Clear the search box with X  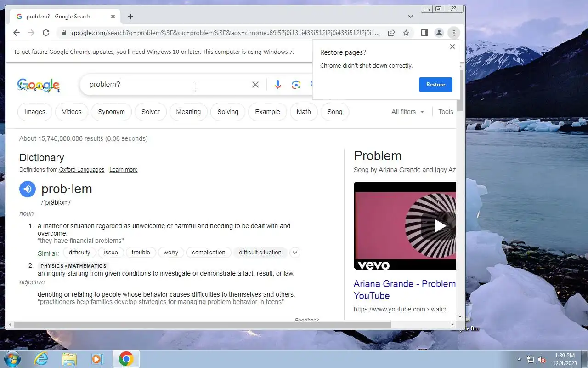point(255,85)
